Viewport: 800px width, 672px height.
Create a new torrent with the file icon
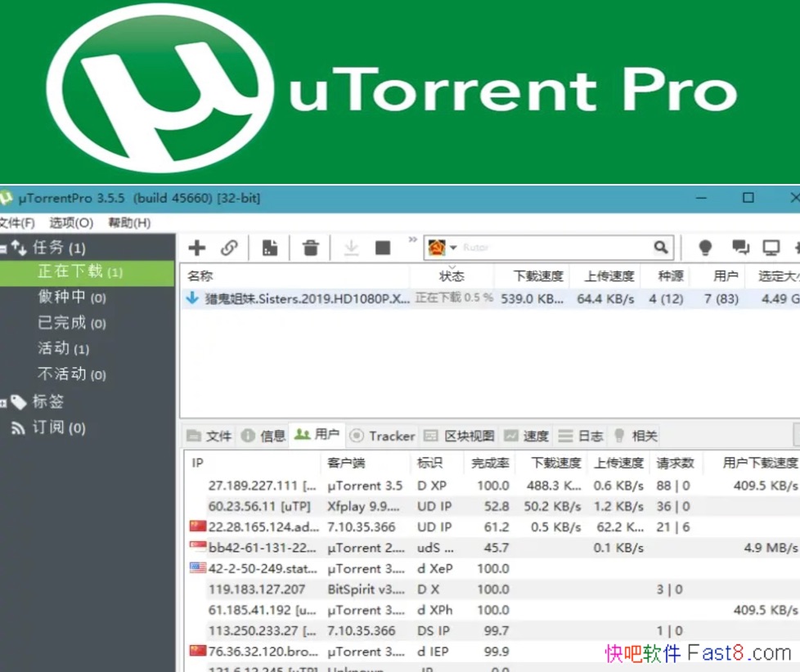[269, 248]
